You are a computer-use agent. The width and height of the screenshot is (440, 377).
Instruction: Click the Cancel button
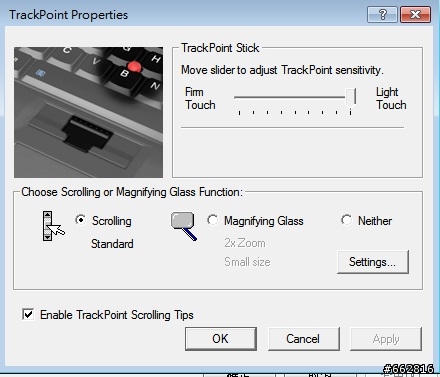303,339
